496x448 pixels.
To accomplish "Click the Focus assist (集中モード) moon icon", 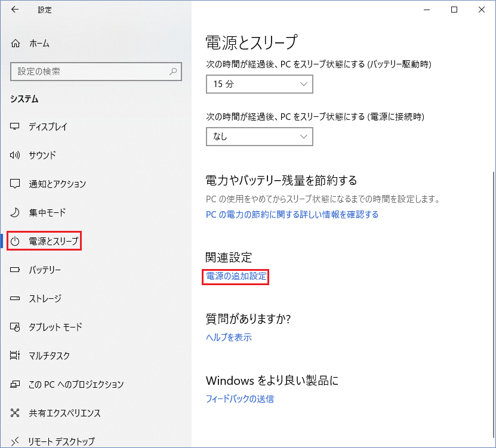I will [16, 212].
